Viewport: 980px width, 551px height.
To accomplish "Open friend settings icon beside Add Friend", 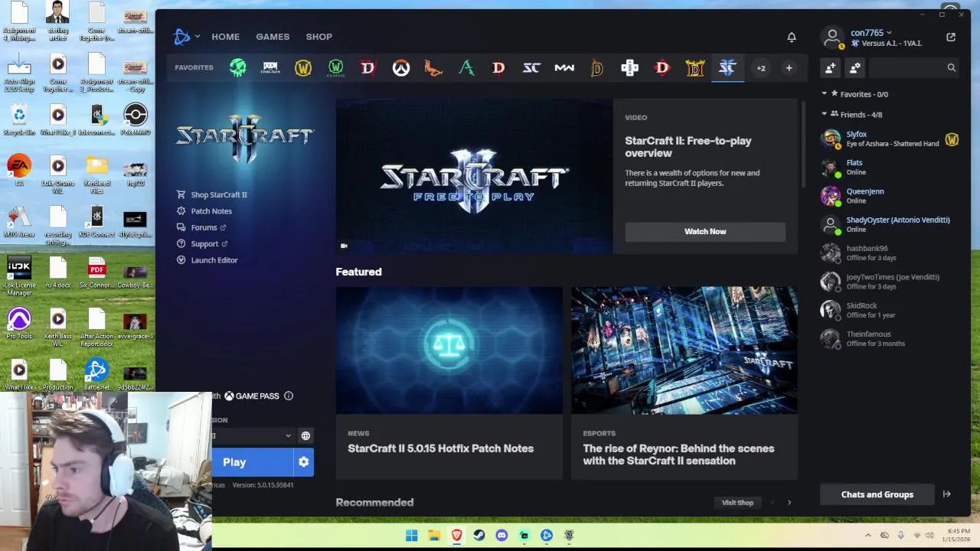I will (855, 68).
